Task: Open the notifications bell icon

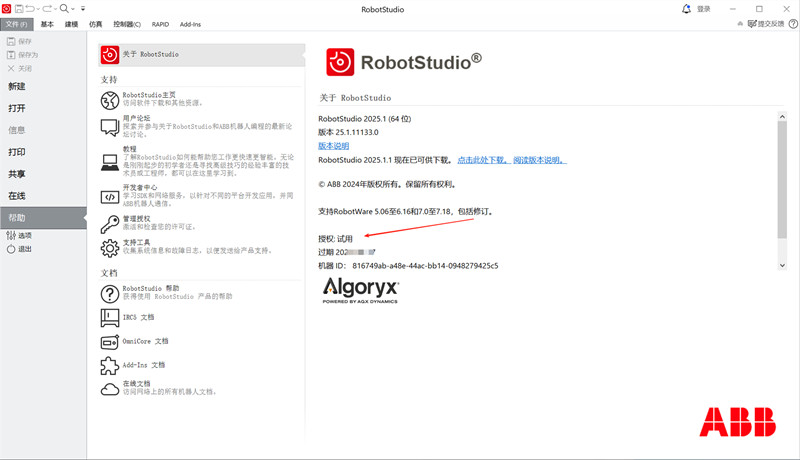Action: click(686, 9)
